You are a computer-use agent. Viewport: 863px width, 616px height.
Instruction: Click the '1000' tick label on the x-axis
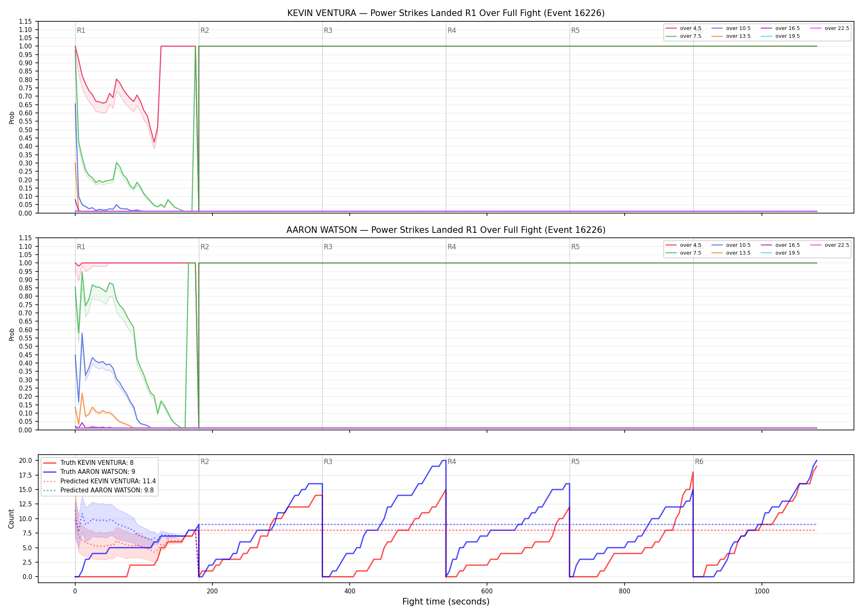[x=762, y=591]
